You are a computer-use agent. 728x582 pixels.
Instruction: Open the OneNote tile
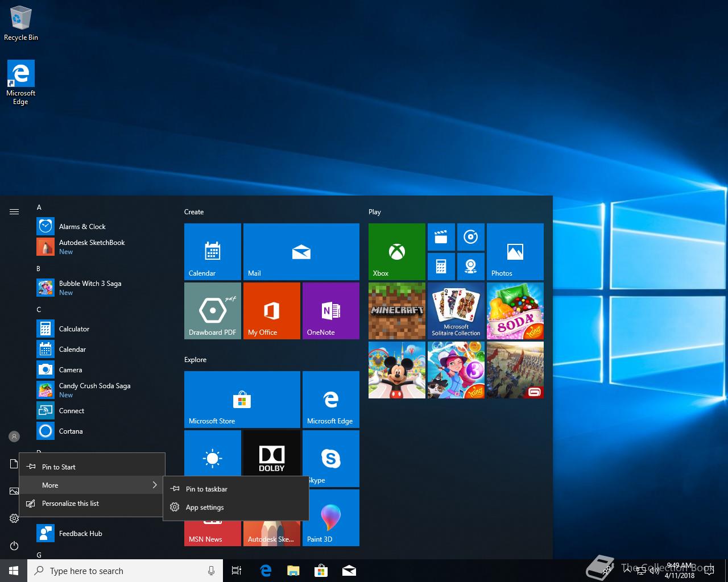click(x=331, y=311)
